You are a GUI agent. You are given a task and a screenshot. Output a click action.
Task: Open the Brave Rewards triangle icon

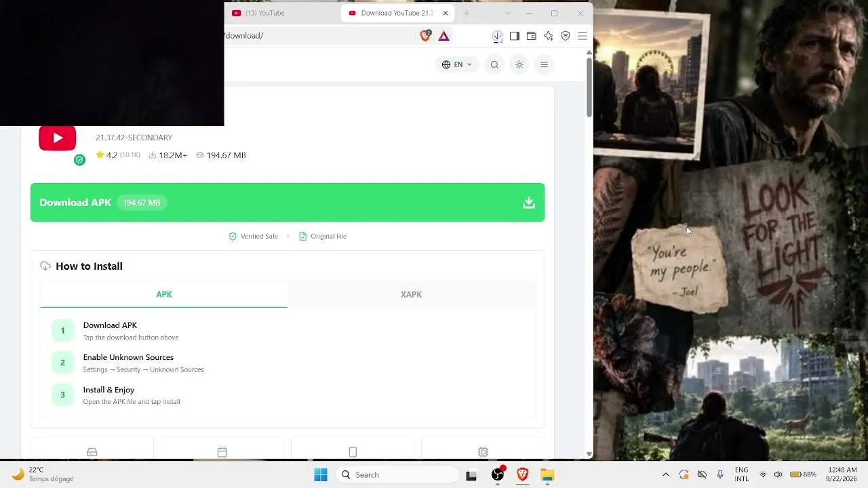click(443, 36)
